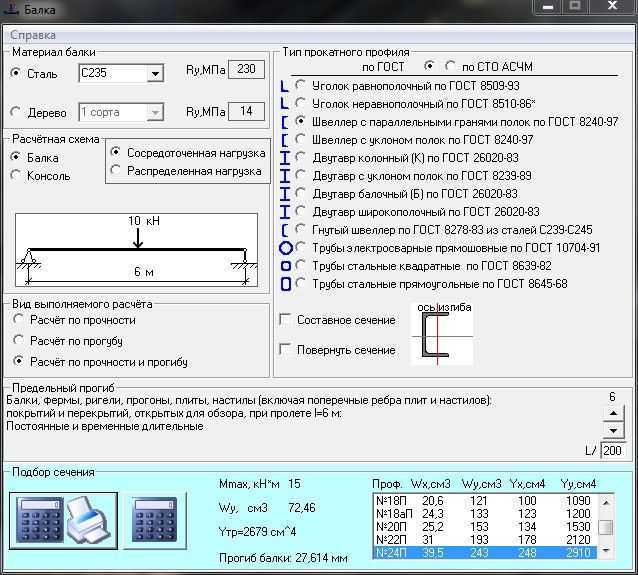Click the parallel-flange channel profile icon
The height and width of the screenshot is (575, 638).
pos(285,122)
